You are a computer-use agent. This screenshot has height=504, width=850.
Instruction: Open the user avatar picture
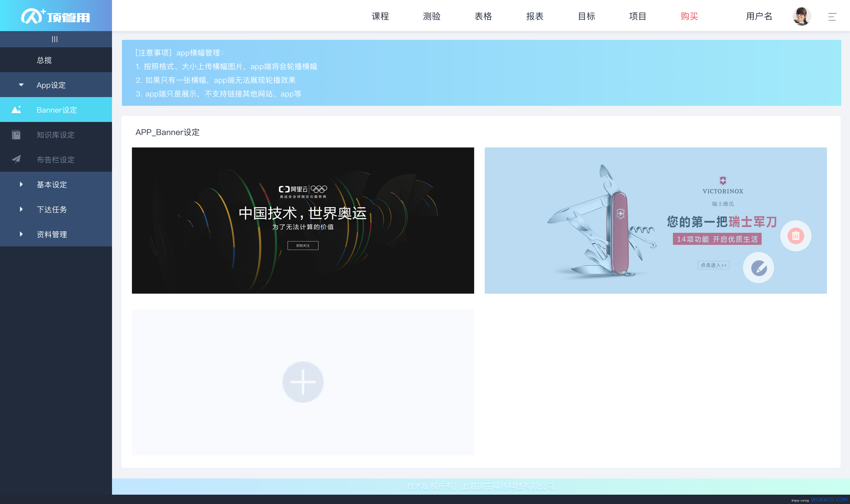(802, 16)
